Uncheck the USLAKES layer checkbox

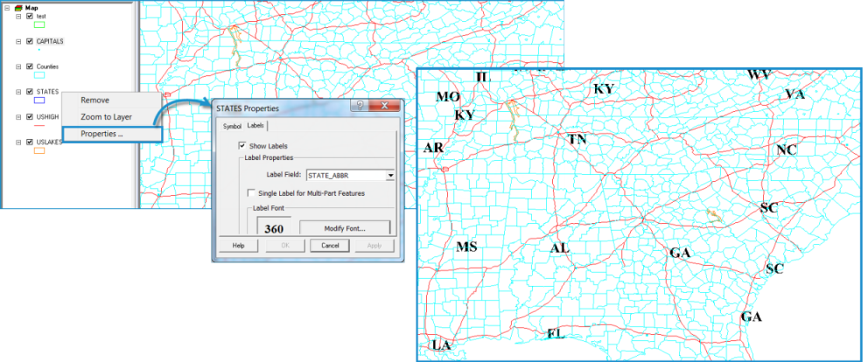point(30,142)
